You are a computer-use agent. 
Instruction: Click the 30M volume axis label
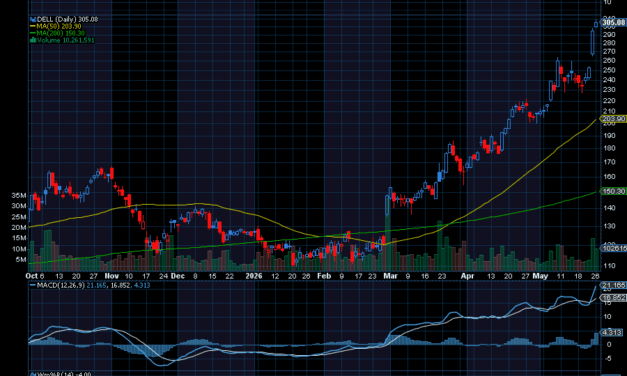19,206
